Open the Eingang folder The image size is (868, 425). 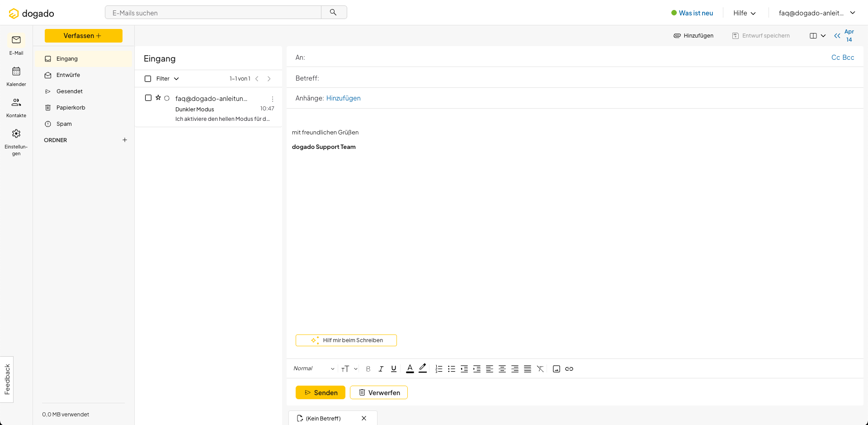(84, 59)
